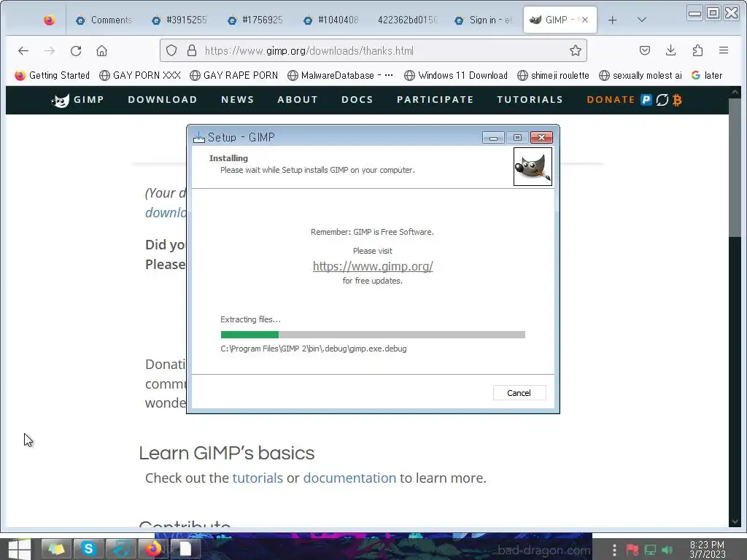Image resolution: width=747 pixels, height=560 pixels.
Task: Switch to the Sign in tab
Action: [x=483, y=20]
